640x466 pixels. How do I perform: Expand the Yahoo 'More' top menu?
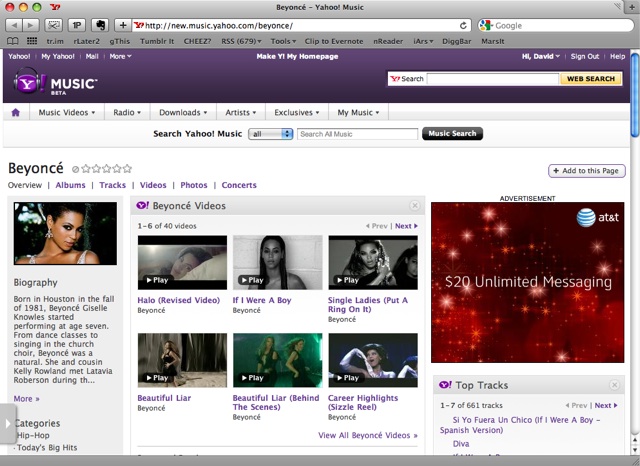click(x=120, y=56)
